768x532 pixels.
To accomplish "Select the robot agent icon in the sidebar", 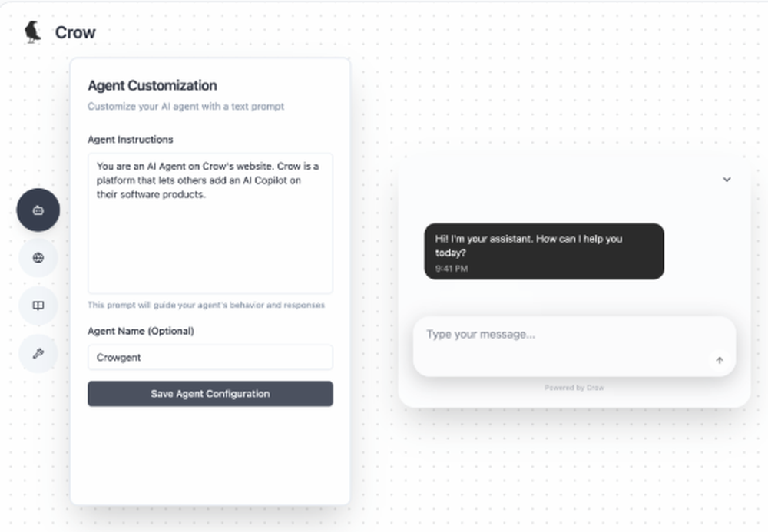I will 38,210.
